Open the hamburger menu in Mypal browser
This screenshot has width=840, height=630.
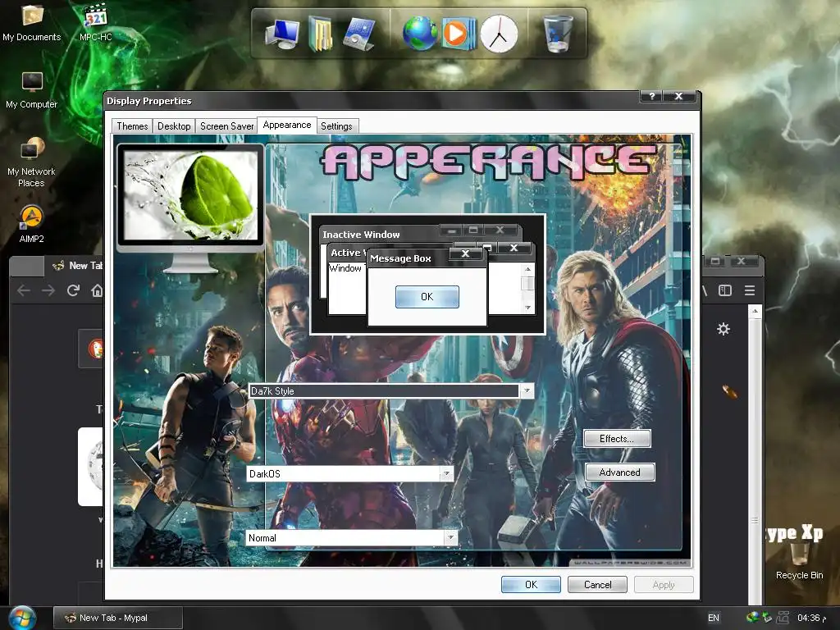750,290
